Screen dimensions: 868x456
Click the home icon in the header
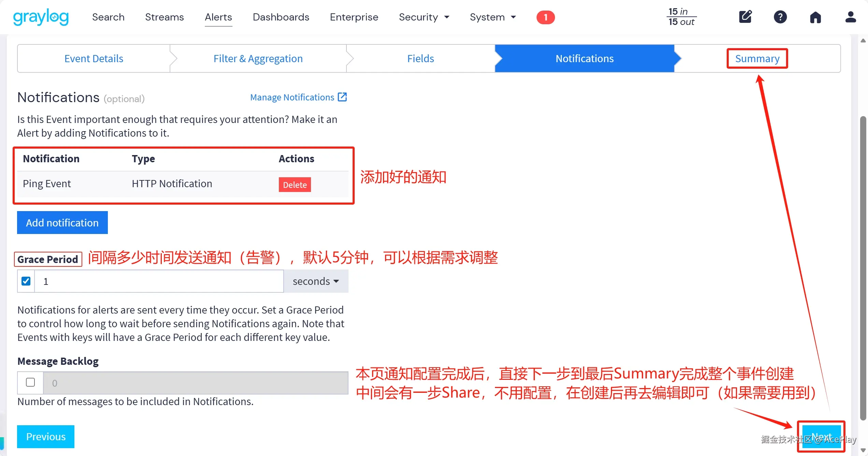point(815,17)
